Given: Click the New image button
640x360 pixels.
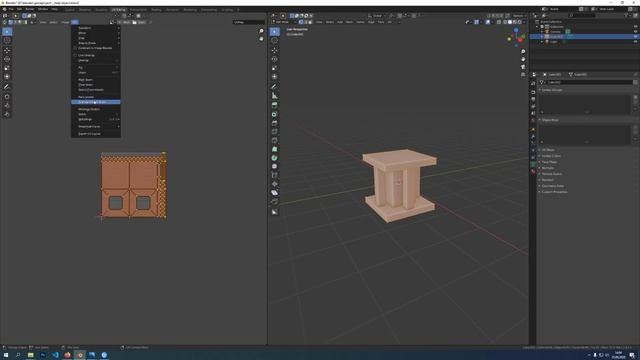Looking at the screenshot, I should click(125, 22).
